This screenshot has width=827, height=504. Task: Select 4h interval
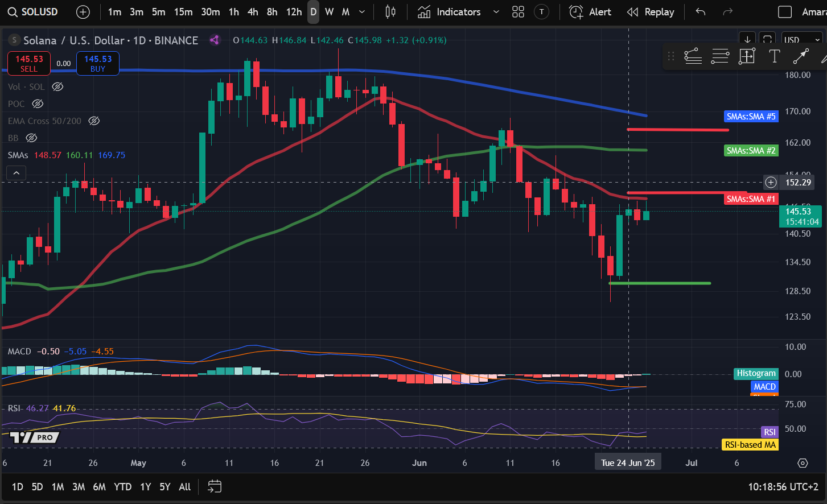tap(253, 12)
